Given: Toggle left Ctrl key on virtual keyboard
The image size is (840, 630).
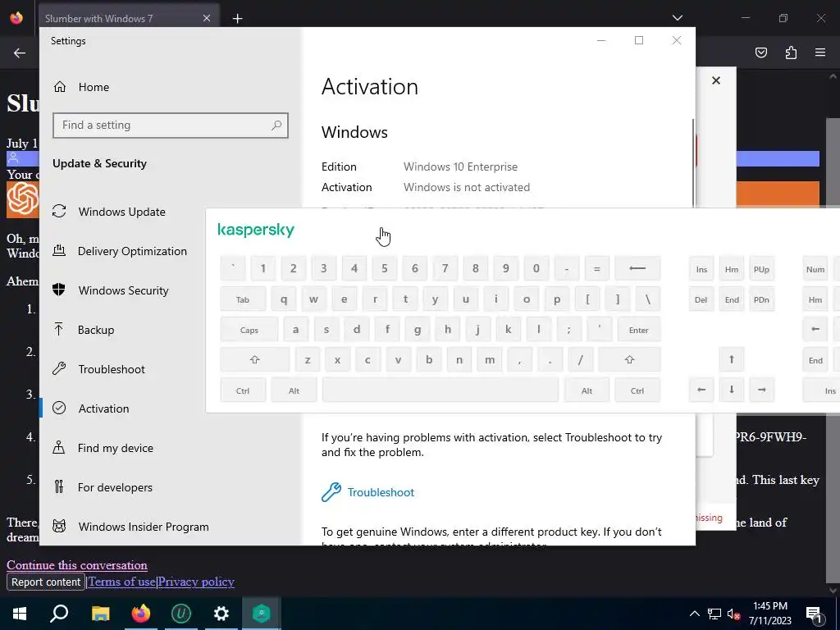Looking at the screenshot, I should click(x=243, y=390).
